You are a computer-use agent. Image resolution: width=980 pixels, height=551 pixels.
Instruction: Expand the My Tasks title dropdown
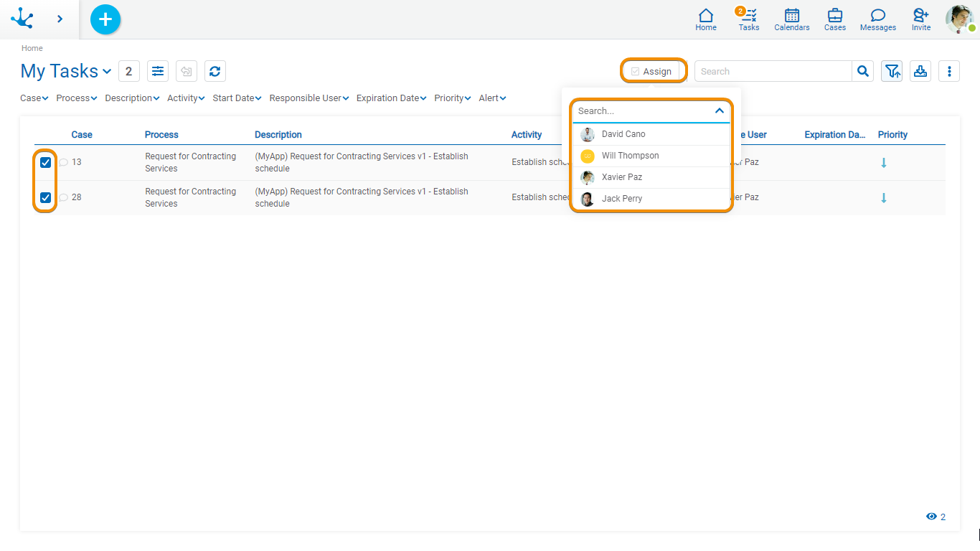[x=107, y=72]
